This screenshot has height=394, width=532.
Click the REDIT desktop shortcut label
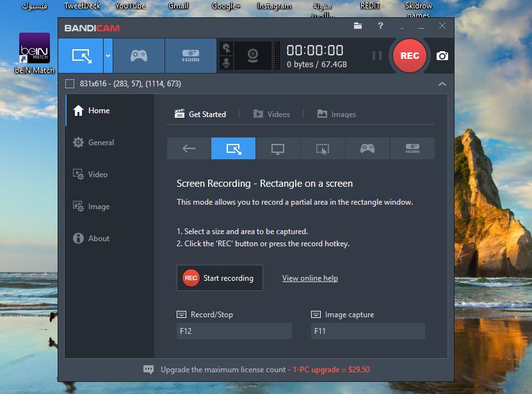click(x=370, y=6)
